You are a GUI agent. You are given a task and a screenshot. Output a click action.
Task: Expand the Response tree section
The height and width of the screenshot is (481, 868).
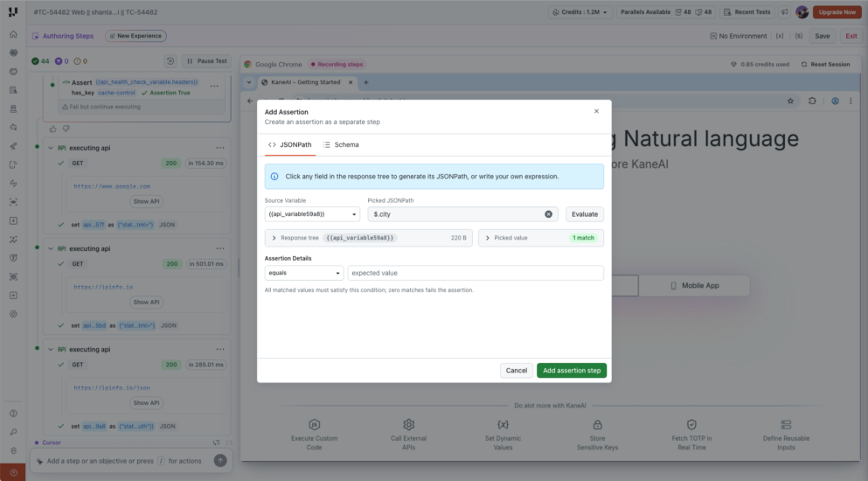368,238
